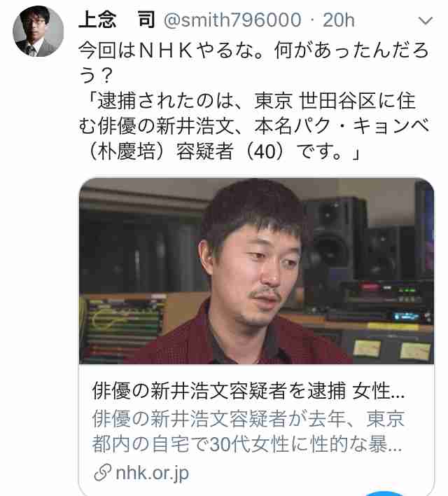The height and width of the screenshot is (496, 448).
Task: Open the NHK article preview image
Action: click(x=256, y=271)
